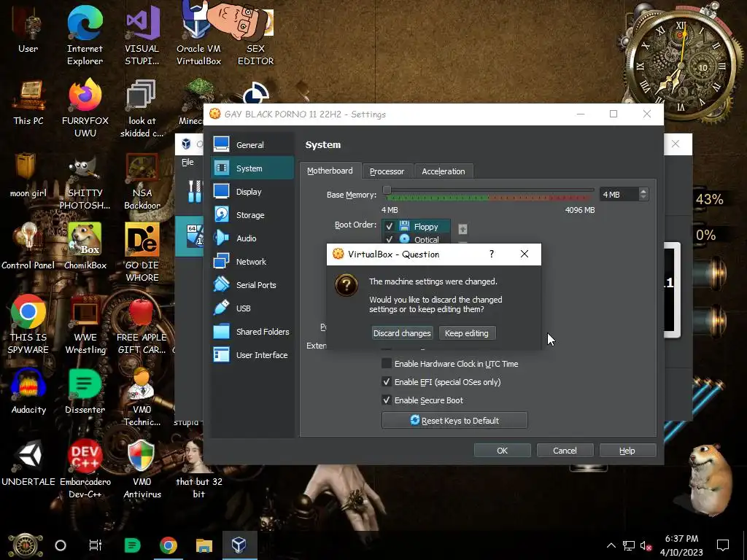Select the ChomikBox desktop icon
The width and height of the screenshot is (747, 560).
click(85, 246)
